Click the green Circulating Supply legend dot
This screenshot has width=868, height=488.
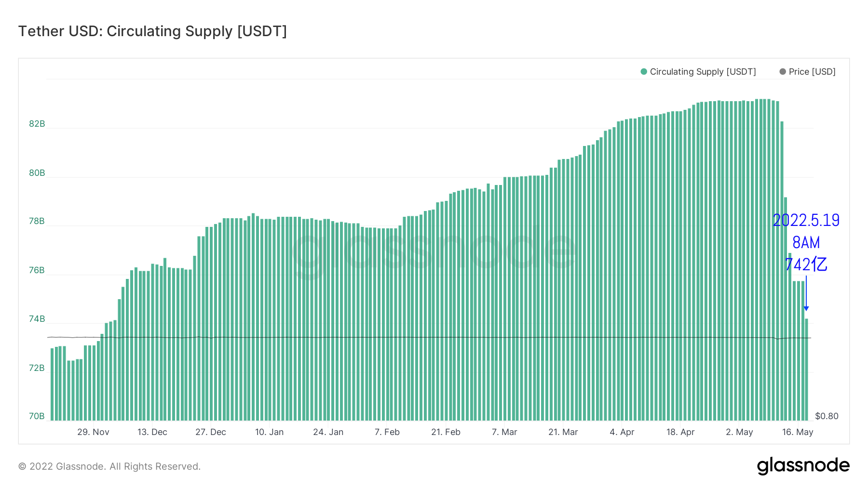644,72
